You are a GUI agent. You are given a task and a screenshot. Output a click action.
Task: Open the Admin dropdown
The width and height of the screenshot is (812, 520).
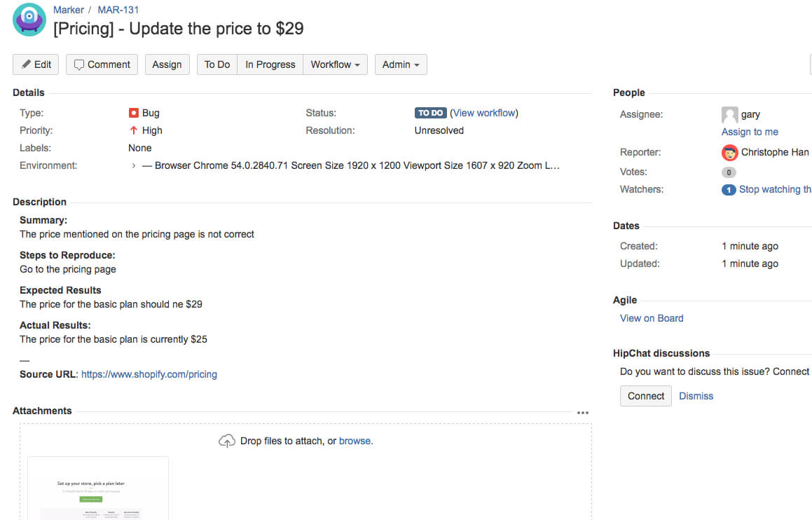tap(401, 64)
